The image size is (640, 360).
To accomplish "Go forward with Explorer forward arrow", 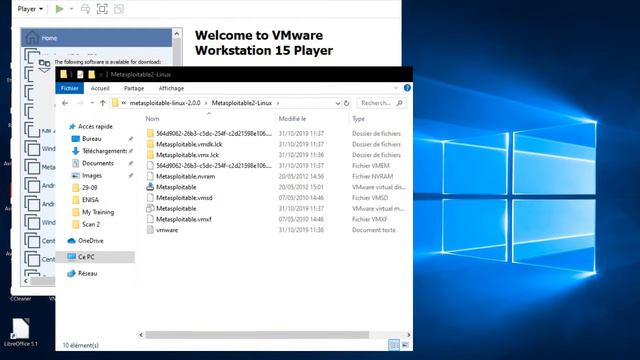I will [x=80, y=103].
